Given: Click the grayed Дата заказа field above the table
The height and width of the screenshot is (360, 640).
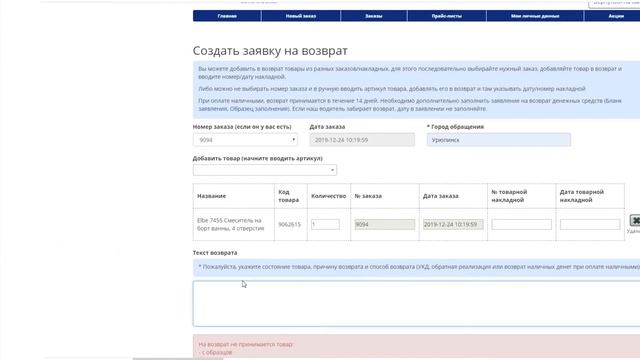Looking at the screenshot, I should click(362, 140).
